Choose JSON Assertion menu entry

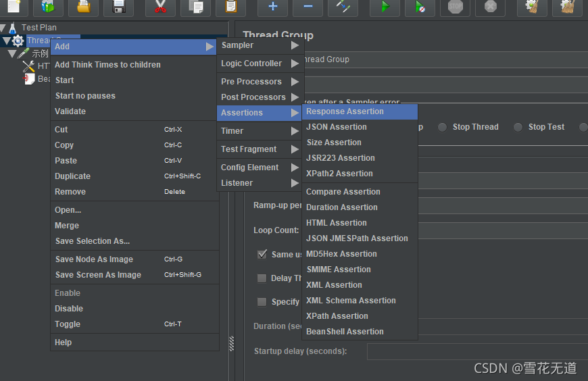[x=360, y=127]
